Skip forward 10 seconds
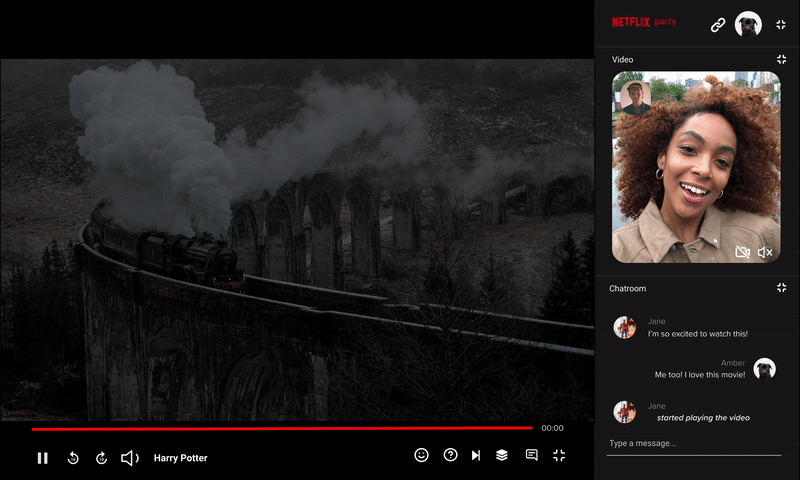The width and height of the screenshot is (800, 480). 102,458
